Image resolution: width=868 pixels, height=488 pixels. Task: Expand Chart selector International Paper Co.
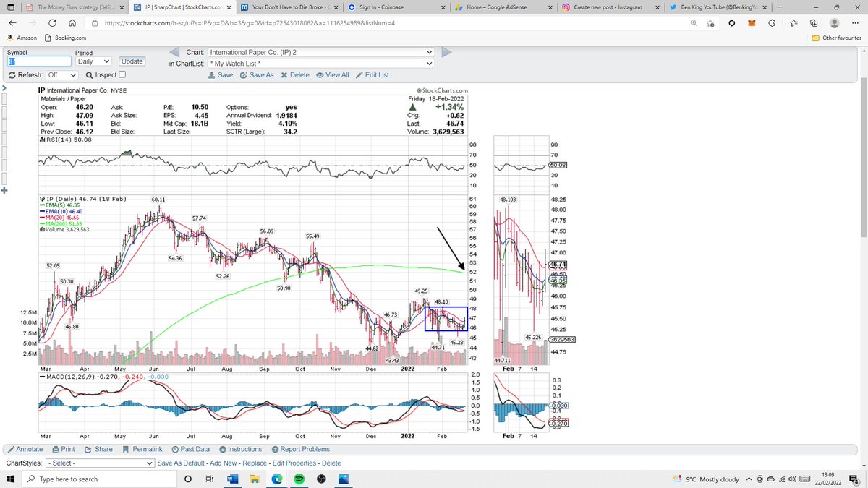click(x=320, y=52)
